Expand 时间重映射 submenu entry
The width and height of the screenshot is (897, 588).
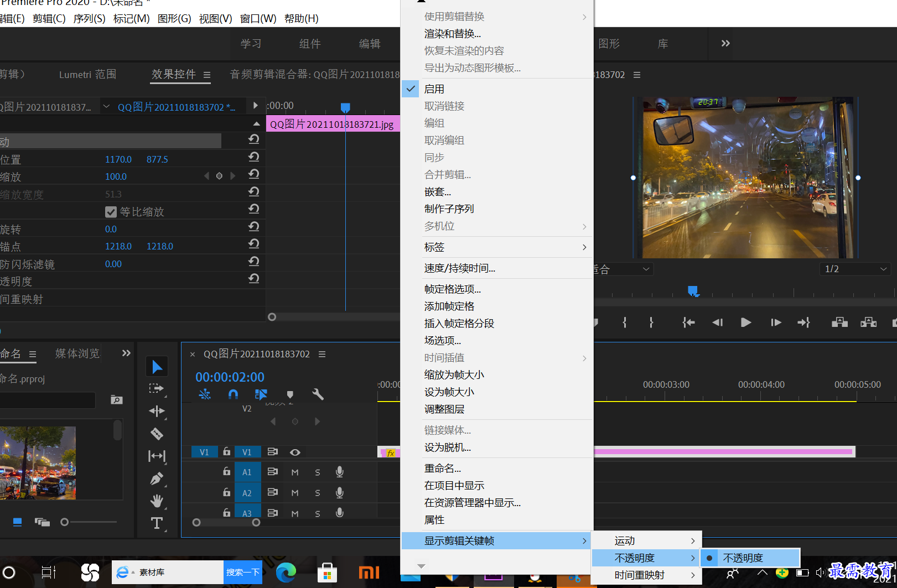[x=647, y=575]
